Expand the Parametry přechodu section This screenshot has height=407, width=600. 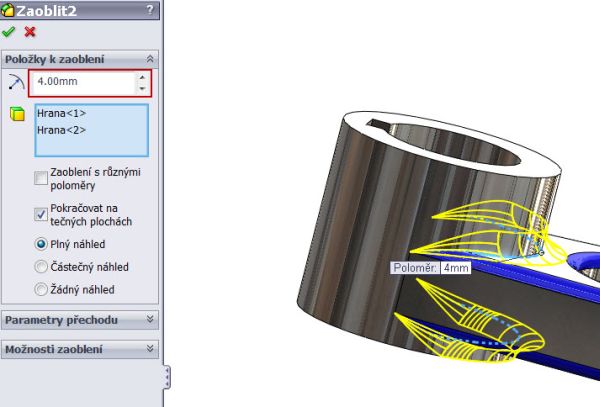150,320
